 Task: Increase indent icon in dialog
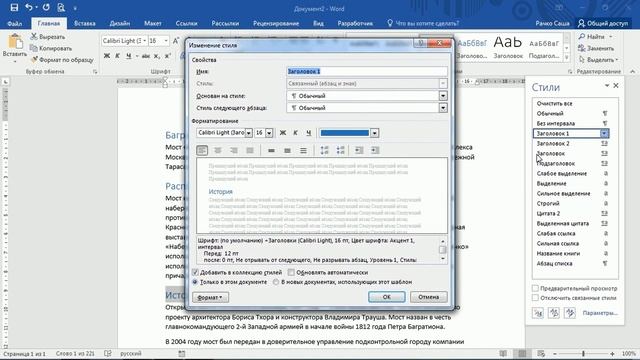(x=375, y=151)
